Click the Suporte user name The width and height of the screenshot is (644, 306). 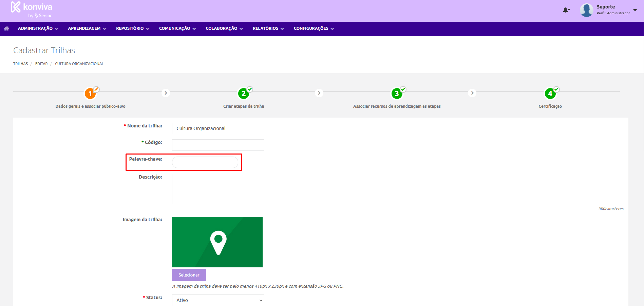click(x=606, y=7)
